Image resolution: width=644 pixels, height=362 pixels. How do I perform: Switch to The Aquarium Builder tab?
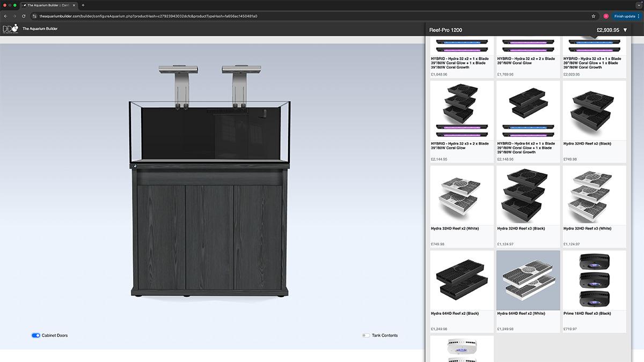tap(47, 5)
